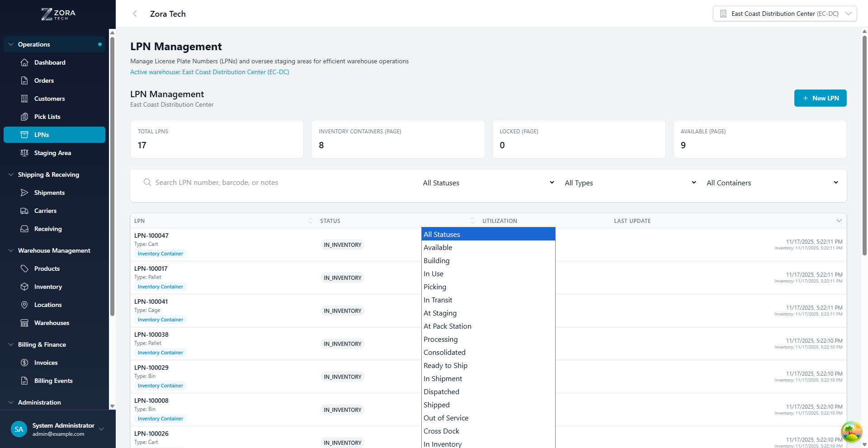Open the East Coast Distribution Center warehouse selector
Screen dimensions: 868x448
click(784, 14)
